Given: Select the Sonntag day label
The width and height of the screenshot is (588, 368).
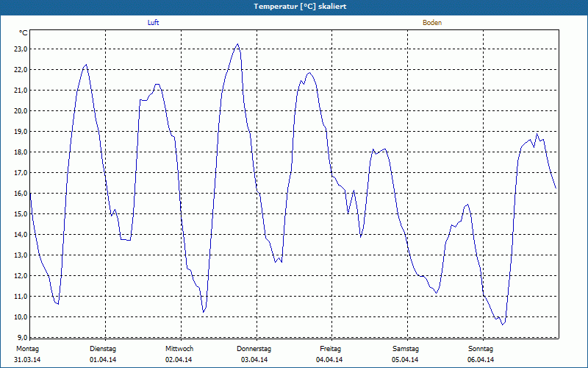Looking at the screenshot, I should click(481, 349).
